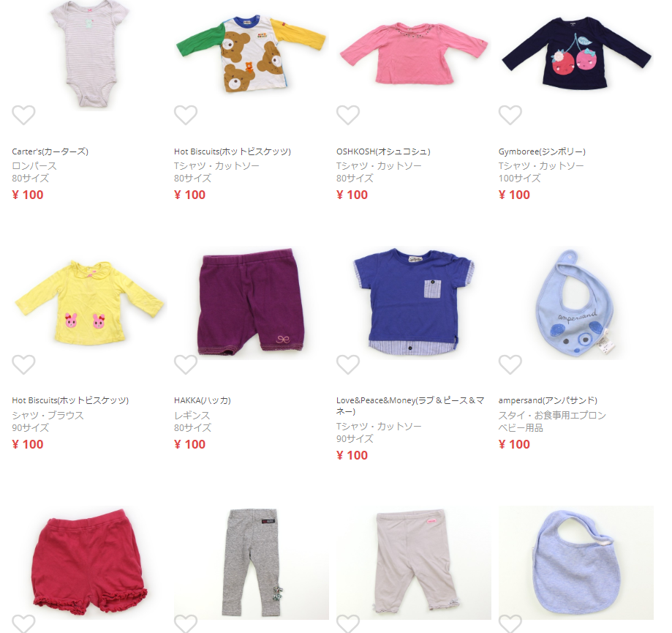The height and width of the screenshot is (633, 672).
Task: Click heart icon for Gymboree cherry shirt
Action: (x=510, y=115)
